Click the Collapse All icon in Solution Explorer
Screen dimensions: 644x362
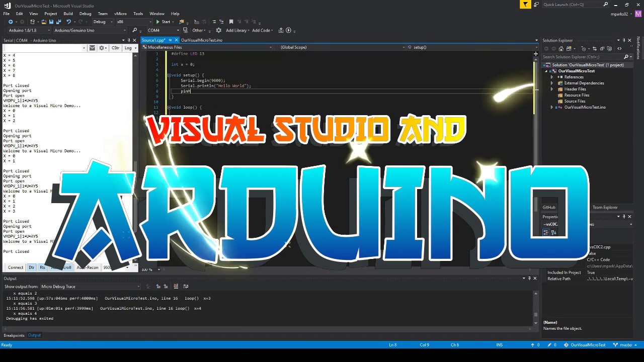point(602,49)
